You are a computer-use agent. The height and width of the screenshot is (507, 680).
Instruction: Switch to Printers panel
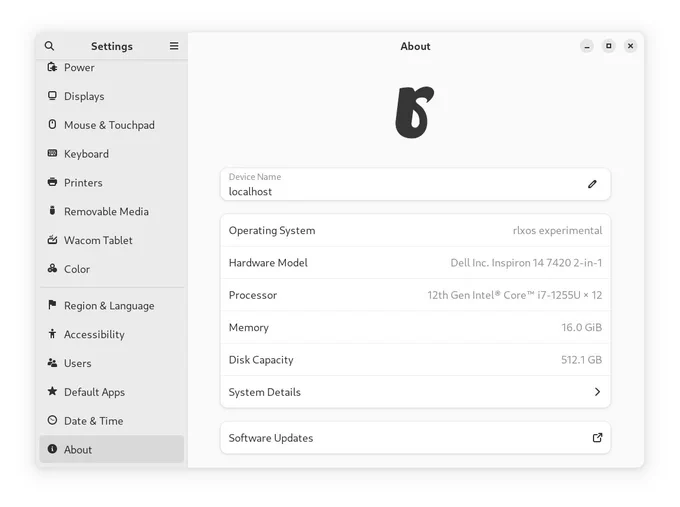click(x=111, y=183)
